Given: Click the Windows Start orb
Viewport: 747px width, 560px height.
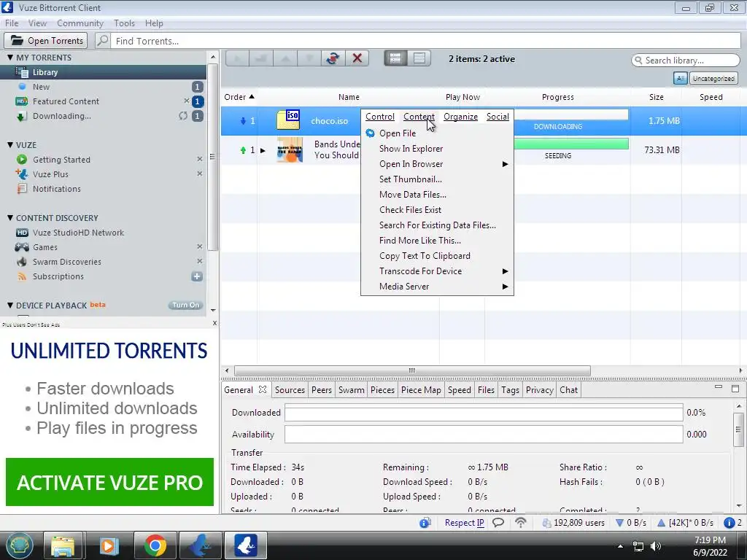Looking at the screenshot, I should click(x=19, y=545).
